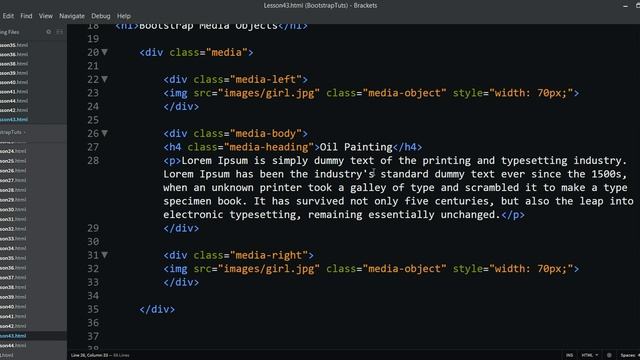Open lesson25.html in project tree
The height and width of the screenshot is (360, 640).
[13, 161]
